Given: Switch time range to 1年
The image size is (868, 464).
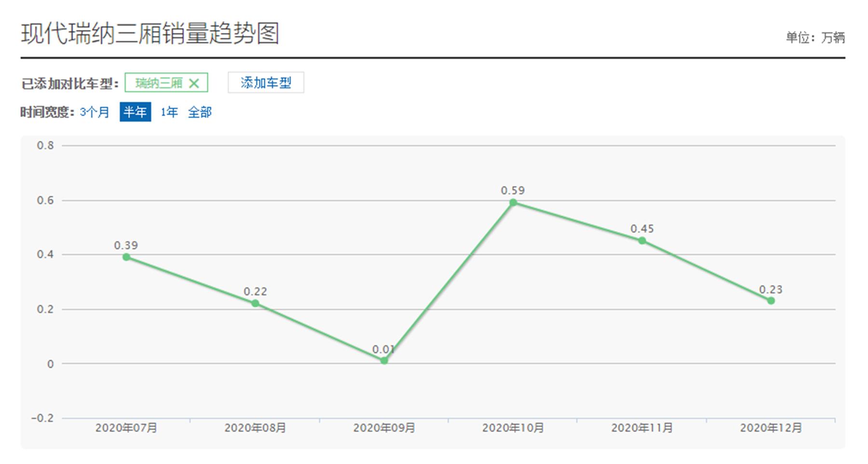Looking at the screenshot, I should tap(169, 112).
